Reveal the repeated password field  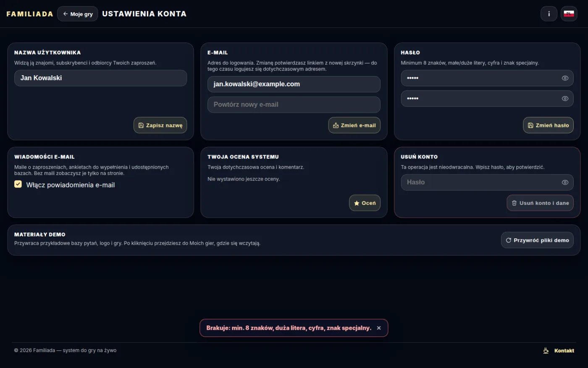click(x=565, y=98)
